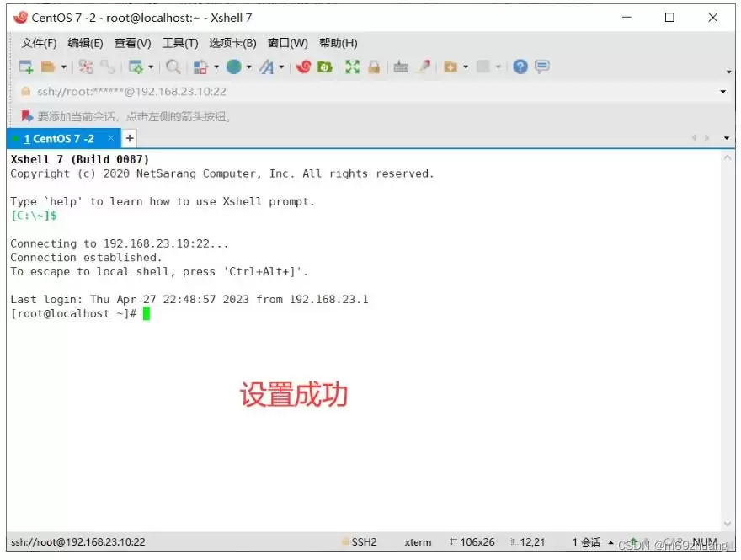Click the red flag add-session icon

point(27,116)
